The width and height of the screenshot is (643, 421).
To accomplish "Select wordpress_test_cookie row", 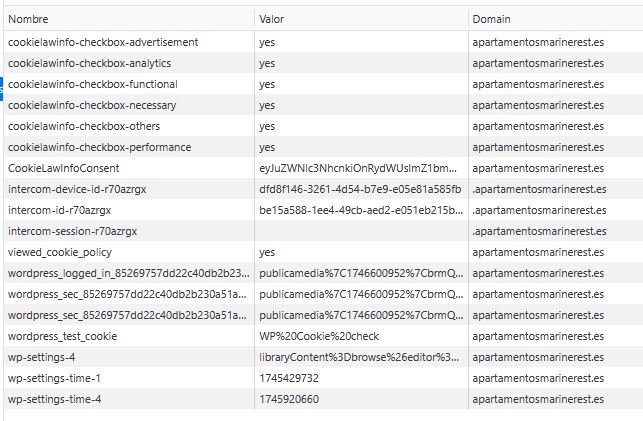I will click(323, 336).
